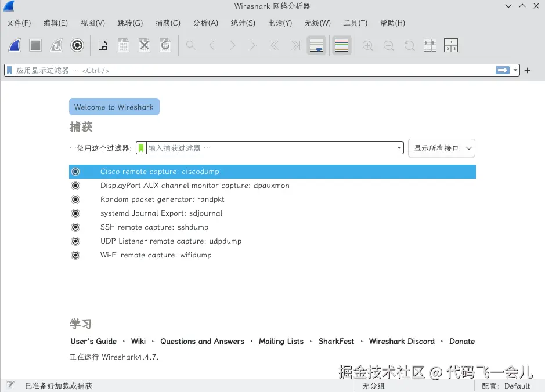
Task: Open the 文件(F) menu
Action: (x=19, y=23)
